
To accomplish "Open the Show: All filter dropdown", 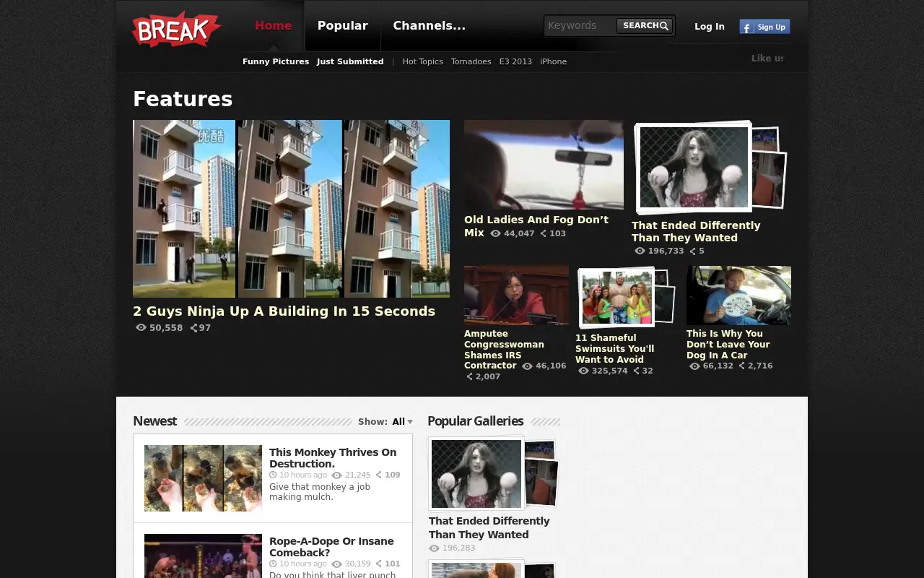I will (402, 422).
